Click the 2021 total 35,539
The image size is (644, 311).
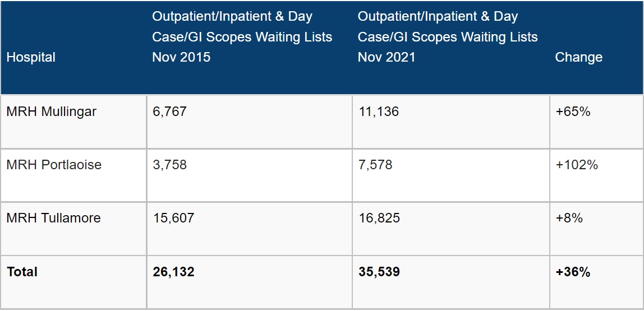click(379, 272)
